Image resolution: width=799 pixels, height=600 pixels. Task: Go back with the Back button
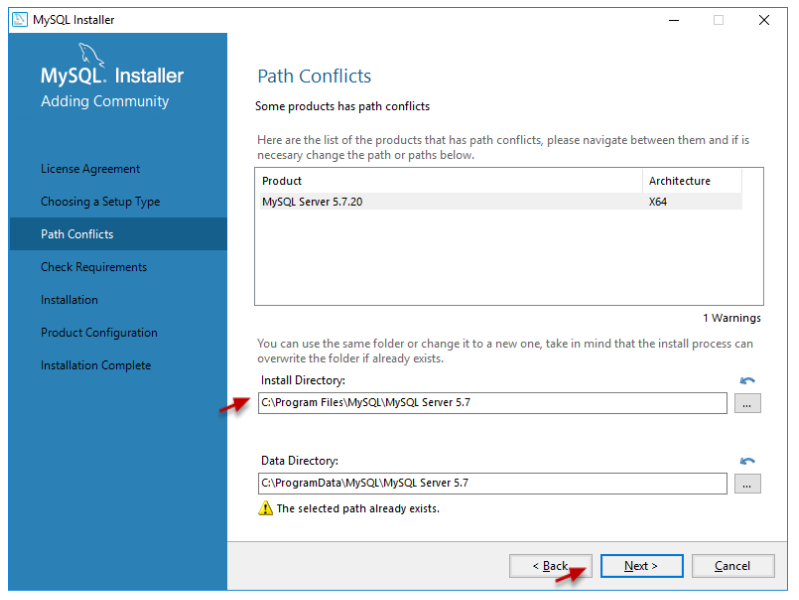550,566
